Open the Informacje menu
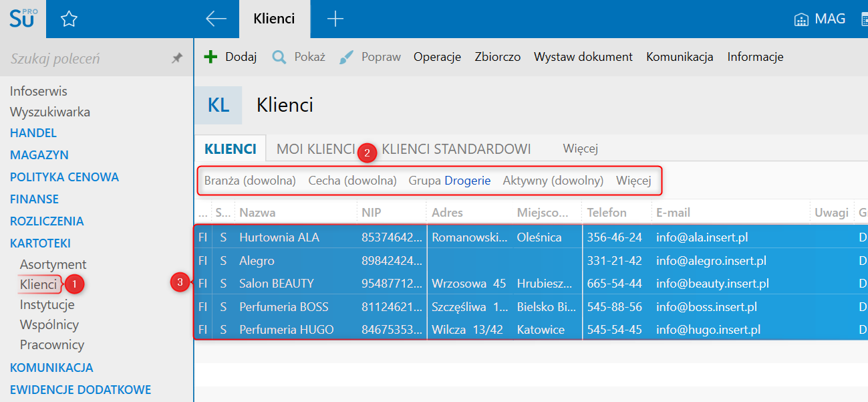This screenshot has height=402, width=868. pyautogui.click(x=755, y=57)
